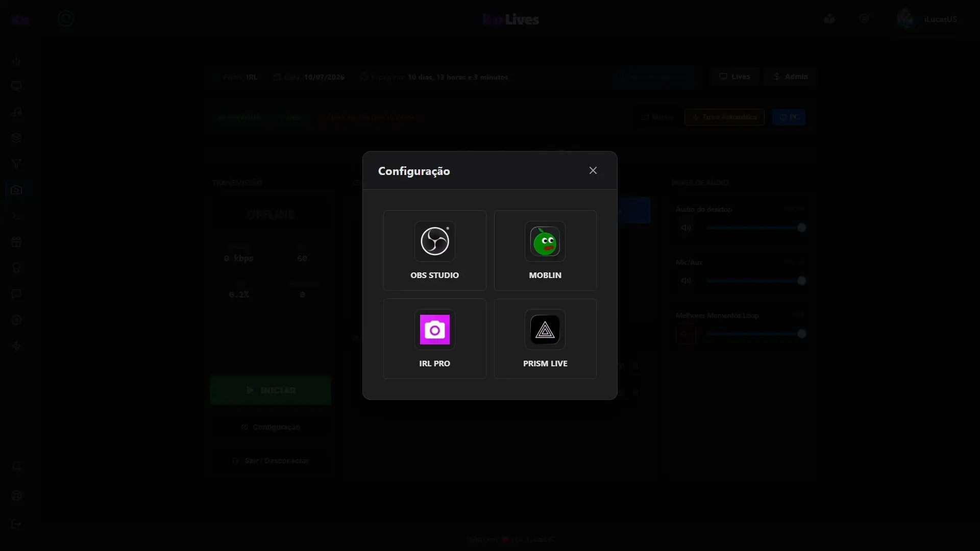This screenshot has width=980, height=551.
Task: Open the bar chart statistics sidebar icon
Action: coord(16,60)
